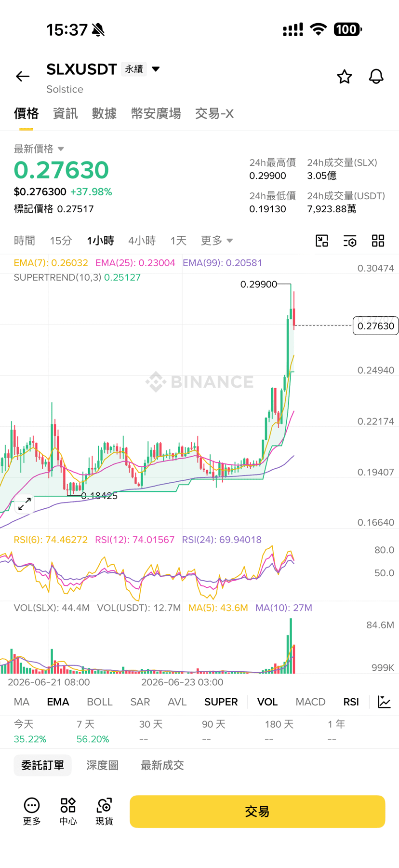
Task: Tap the 7 天 56.20% performance cell
Action: click(93, 731)
